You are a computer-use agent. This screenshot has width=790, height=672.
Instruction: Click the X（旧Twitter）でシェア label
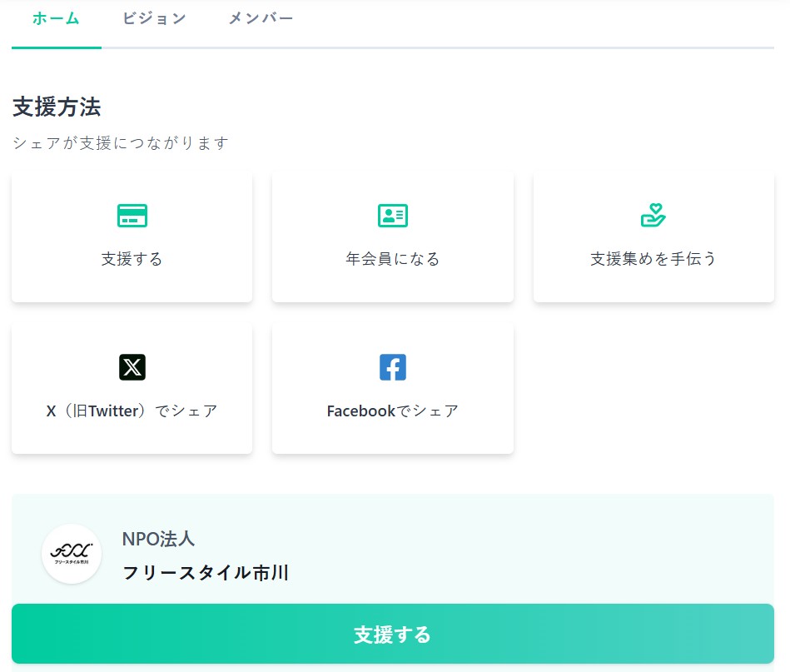tap(132, 411)
